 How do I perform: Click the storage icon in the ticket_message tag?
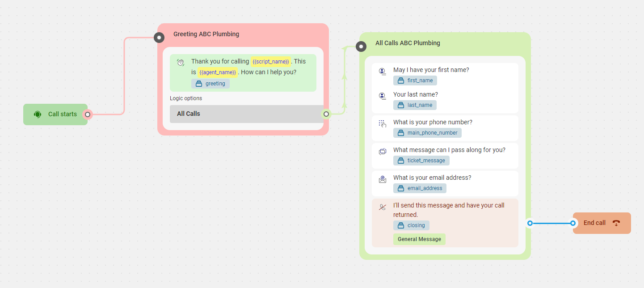point(401,161)
